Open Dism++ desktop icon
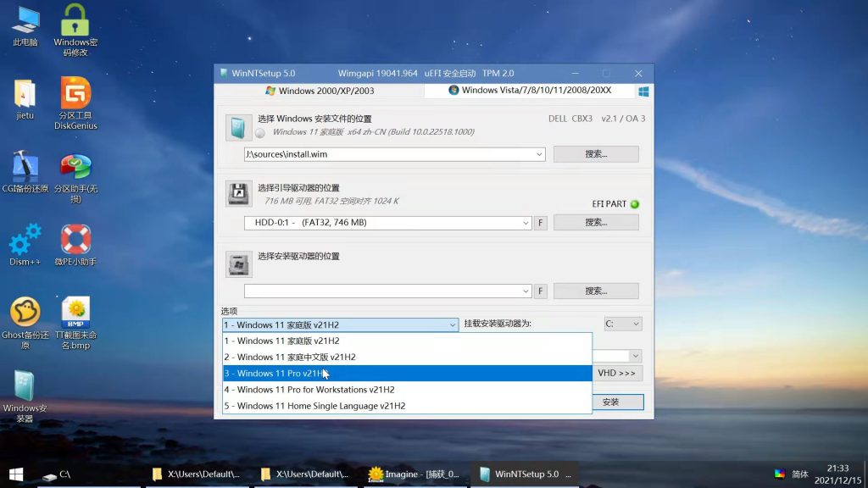 click(x=25, y=245)
